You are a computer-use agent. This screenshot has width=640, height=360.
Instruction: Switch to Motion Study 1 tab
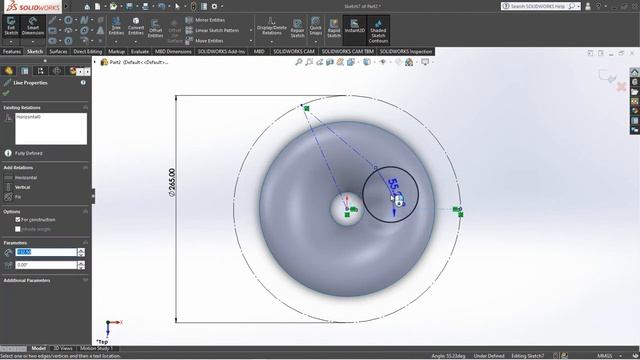point(97,348)
